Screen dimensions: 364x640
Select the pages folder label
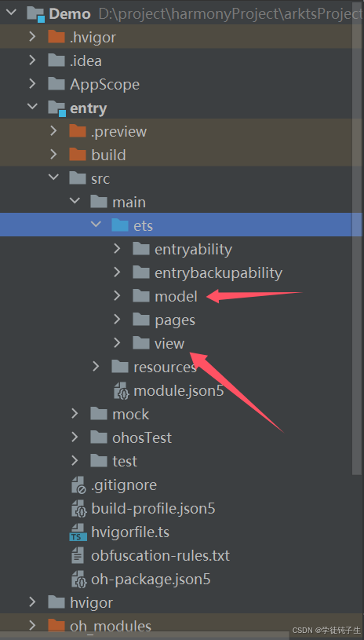click(x=174, y=320)
